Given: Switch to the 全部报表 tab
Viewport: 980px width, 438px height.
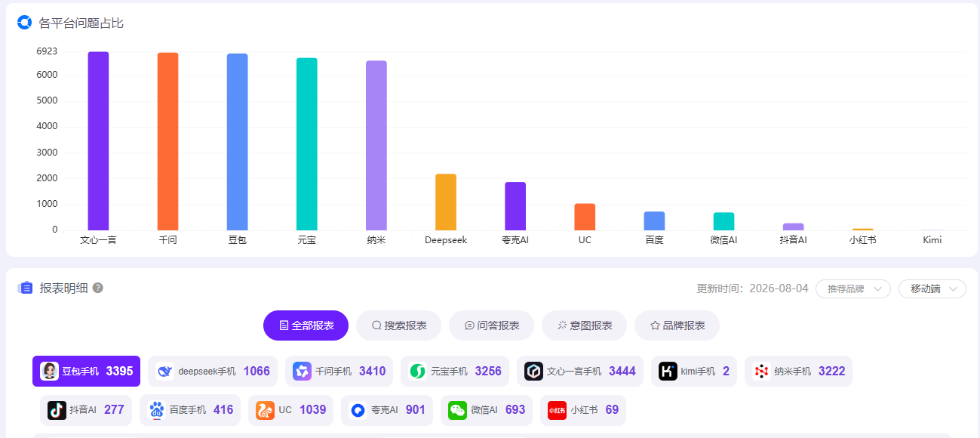Looking at the screenshot, I should pos(306,325).
